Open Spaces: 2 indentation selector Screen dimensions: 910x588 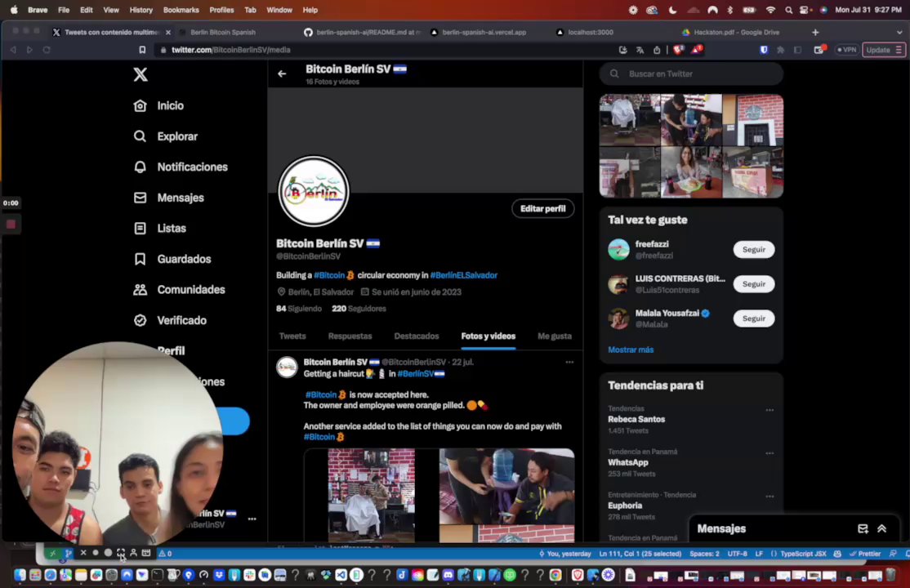(x=704, y=554)
